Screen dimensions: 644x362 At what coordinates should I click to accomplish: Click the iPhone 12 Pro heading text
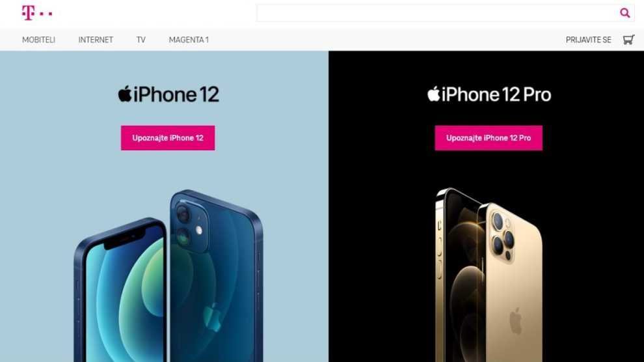click(x=496, y=94)
